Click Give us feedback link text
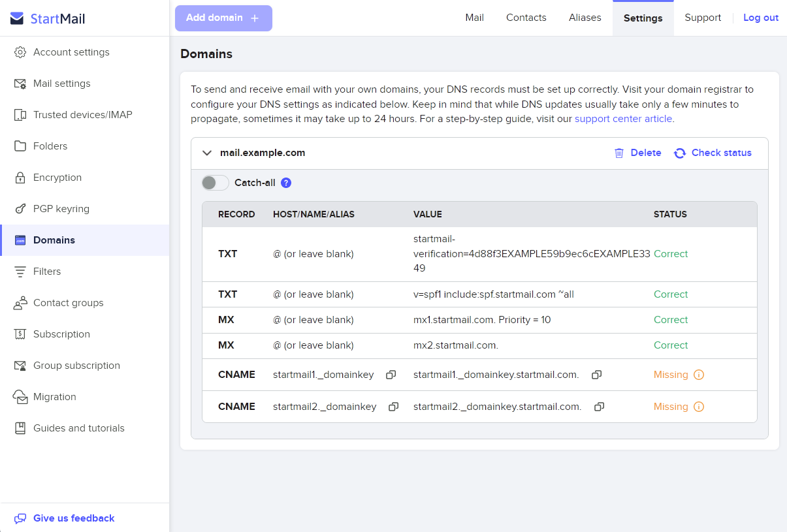 [74, 518]
